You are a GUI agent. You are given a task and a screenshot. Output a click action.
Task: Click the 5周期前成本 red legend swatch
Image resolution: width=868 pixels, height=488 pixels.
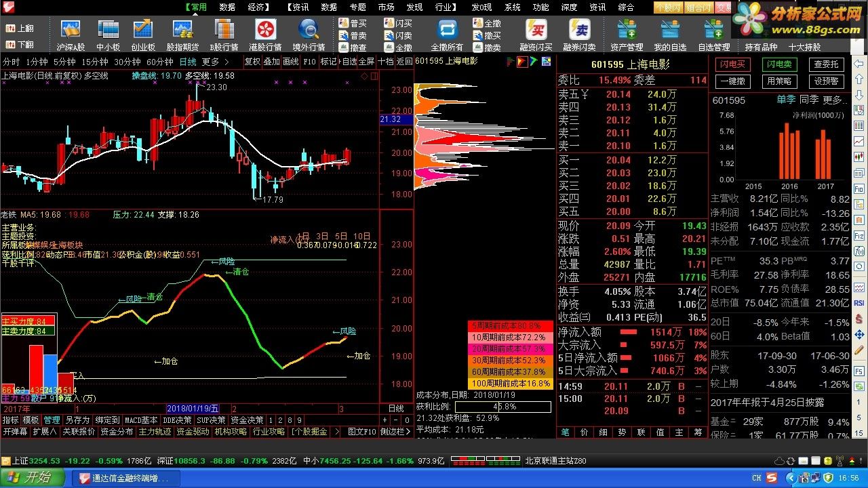[509, 326]
